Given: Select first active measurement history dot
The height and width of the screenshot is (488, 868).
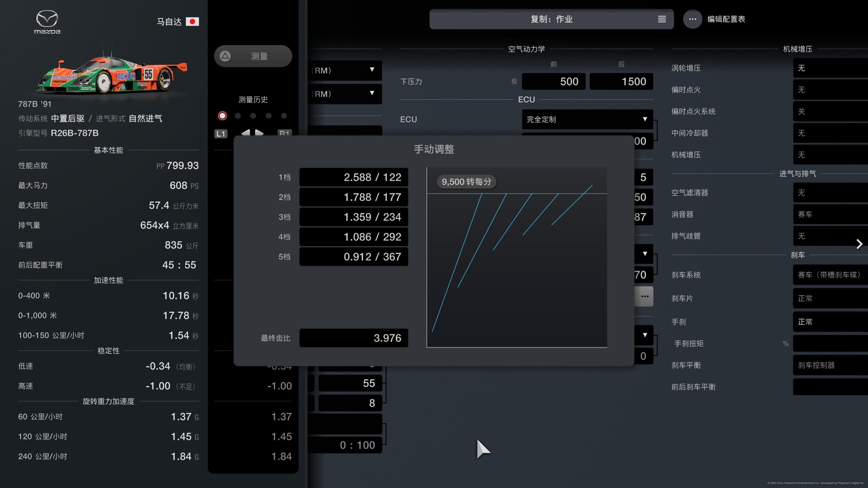Looking at the screenshot, I should [222, 116].
